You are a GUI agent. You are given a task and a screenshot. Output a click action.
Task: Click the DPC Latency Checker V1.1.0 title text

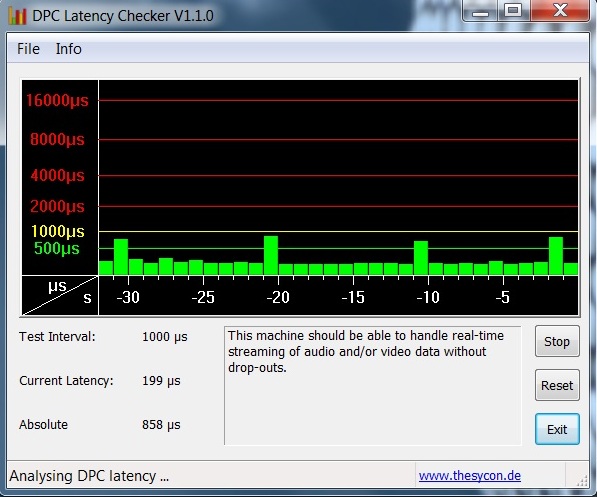123,16
